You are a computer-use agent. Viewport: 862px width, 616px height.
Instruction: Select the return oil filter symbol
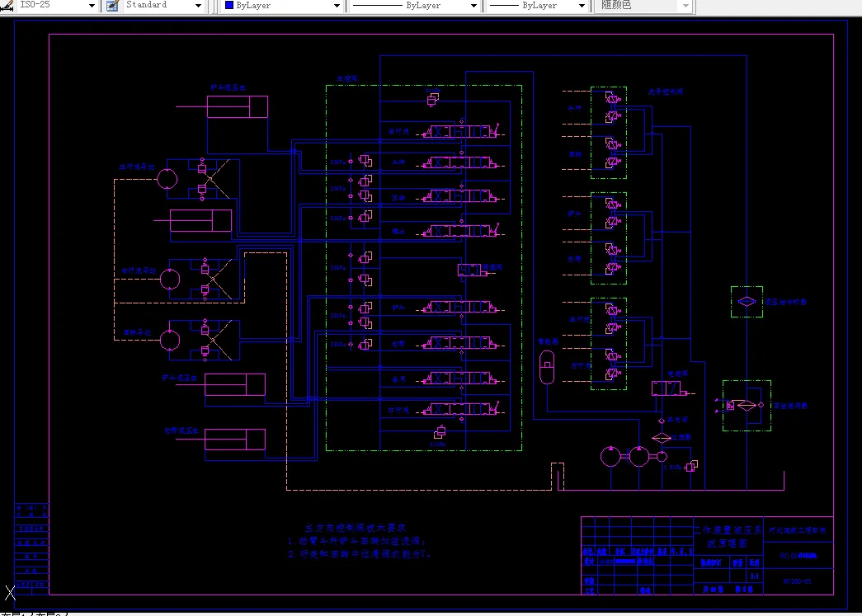click(746, 406)
